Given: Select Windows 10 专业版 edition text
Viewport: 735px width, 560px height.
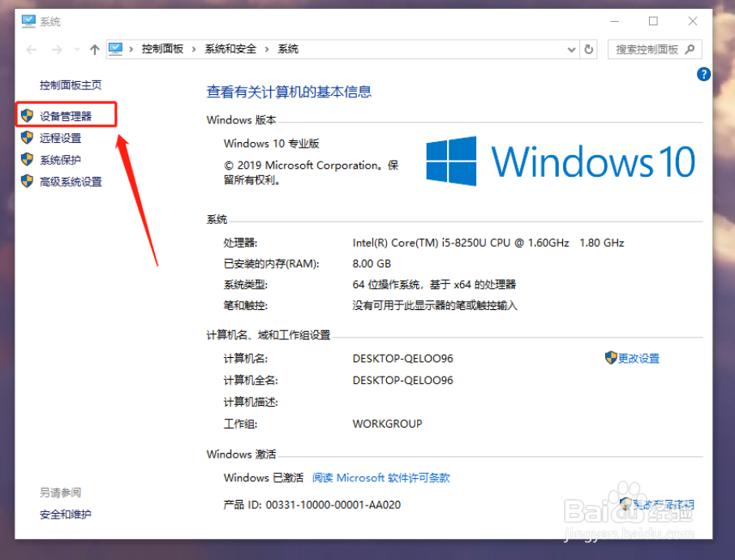Looking at the screenshot, I should 272,144.
